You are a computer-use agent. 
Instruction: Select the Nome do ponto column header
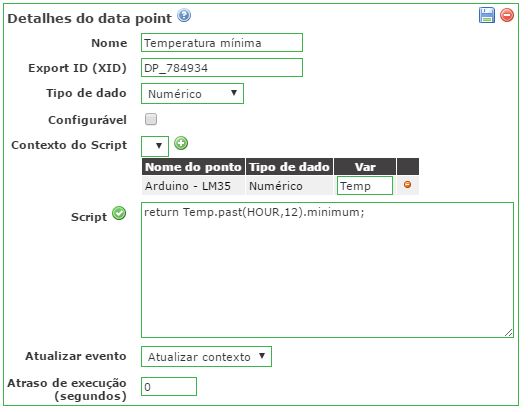pyautogui.click(x=193, y=167)
